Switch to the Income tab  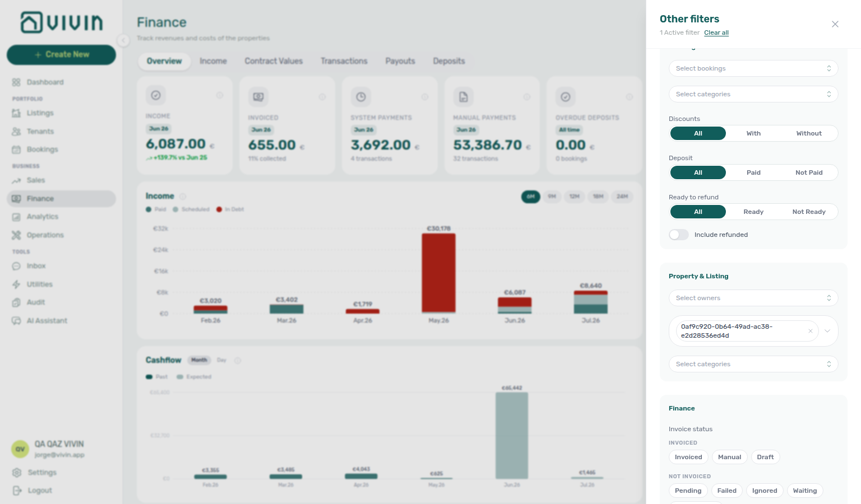tap(214, 61)
